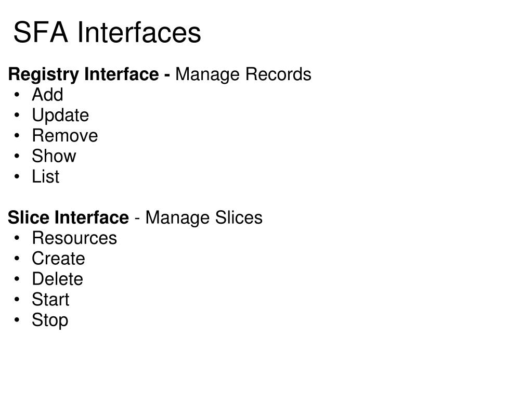Click the Resources bullet item
Viewport: 532px width, 399px height.
coord(74,238)
